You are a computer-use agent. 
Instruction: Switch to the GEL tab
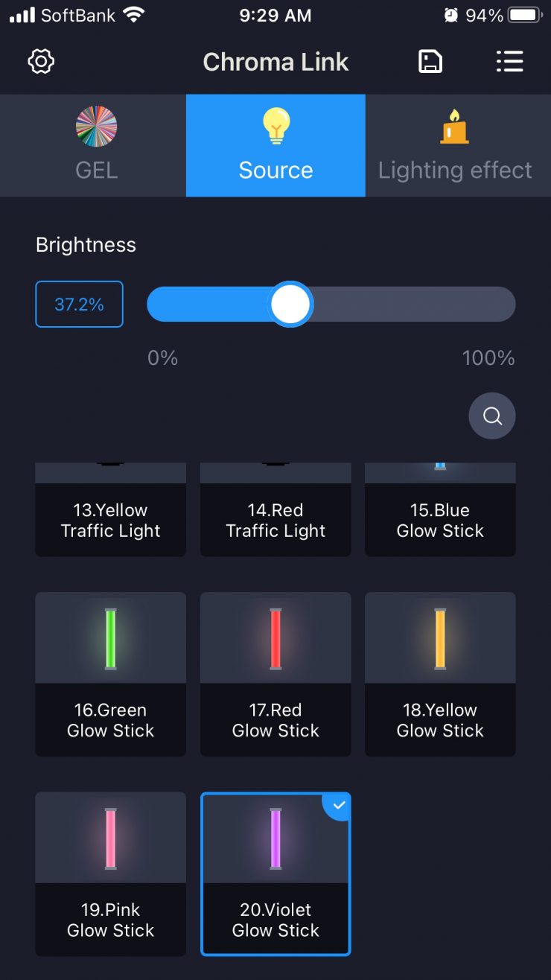(x=96, y=146)
